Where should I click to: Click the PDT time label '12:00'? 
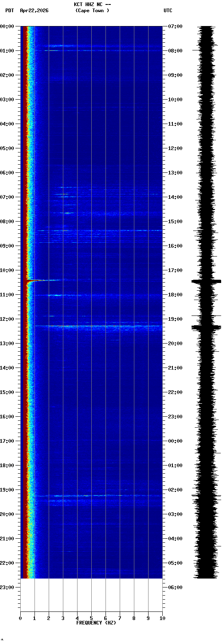click(x=7, y=319)
